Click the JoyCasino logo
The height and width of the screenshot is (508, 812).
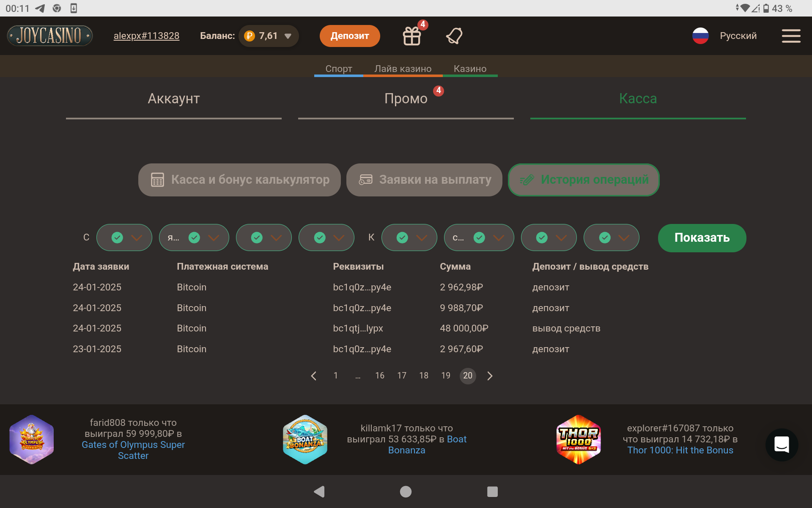50,36
